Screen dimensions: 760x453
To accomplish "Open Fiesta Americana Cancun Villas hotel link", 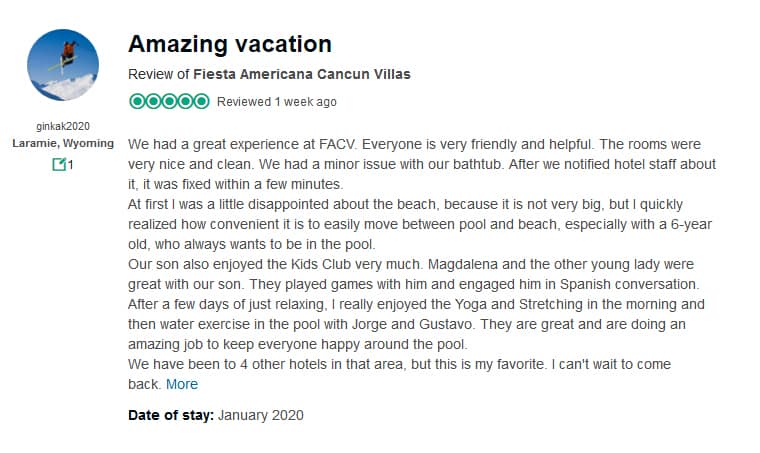I will click(x=302, y=74).
